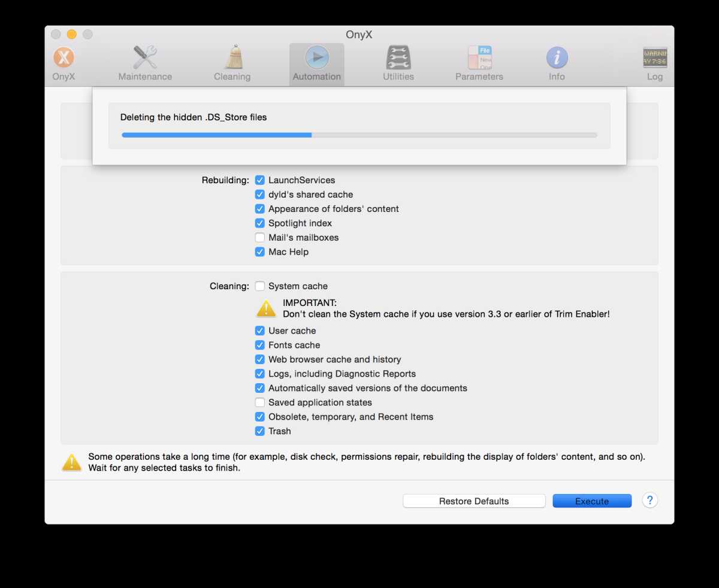Disable LaunchServices rebuilding
Screen dimensions: 719x588
(x=259, y=180)
